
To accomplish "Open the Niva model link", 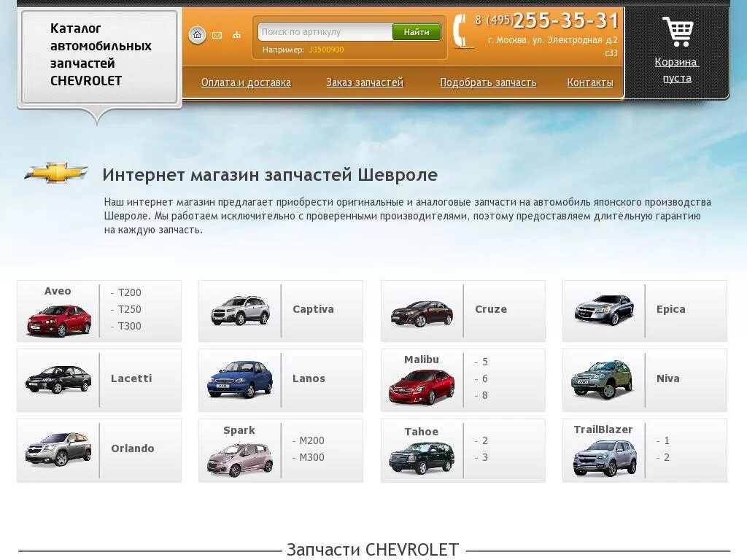I will click(x=668, y=378).
